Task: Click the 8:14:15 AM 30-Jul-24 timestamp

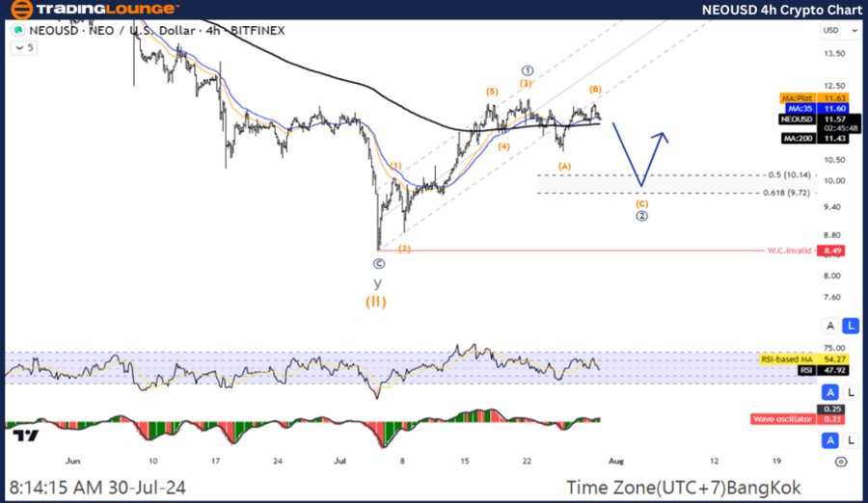Action: [97, 488]
